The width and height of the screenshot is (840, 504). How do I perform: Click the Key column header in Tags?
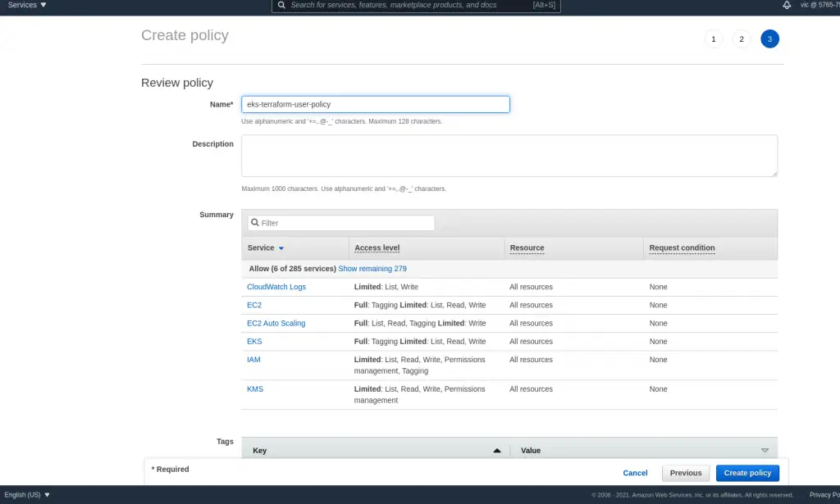point(259,451)
